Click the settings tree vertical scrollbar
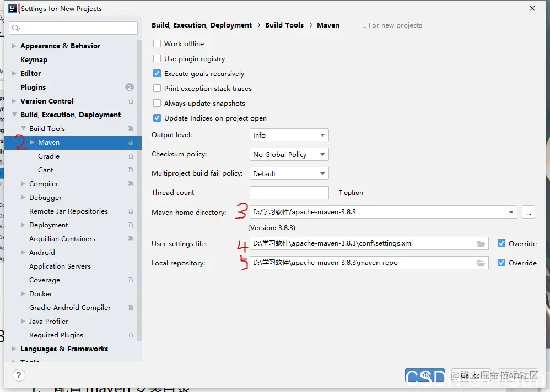 (139, 190)
